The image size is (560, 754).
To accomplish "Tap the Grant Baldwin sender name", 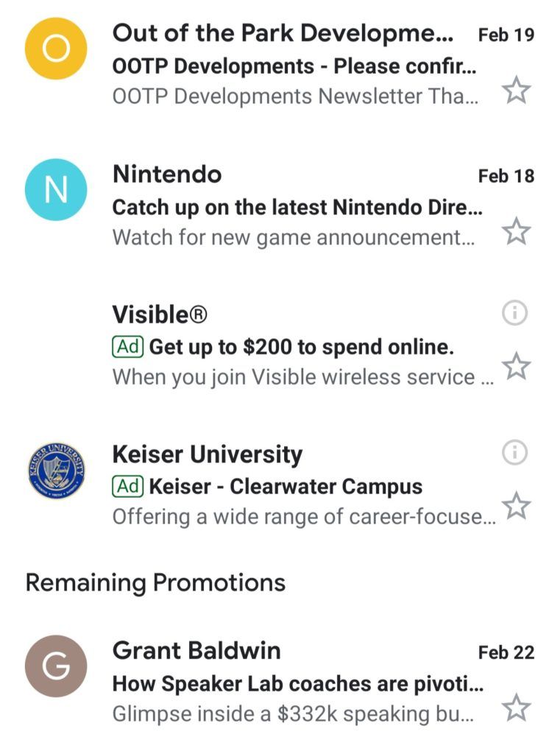I will pos(196,651).
